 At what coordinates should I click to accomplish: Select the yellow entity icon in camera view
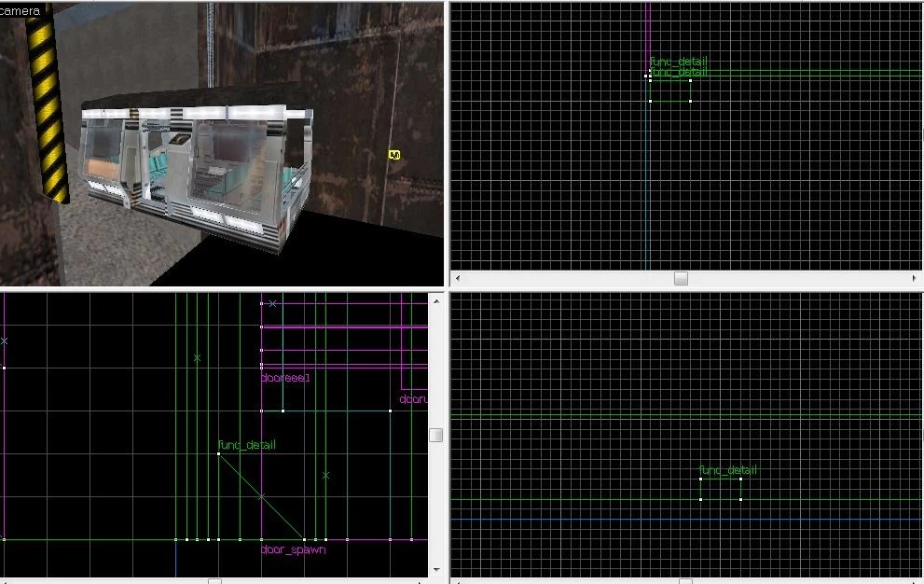(x=394, y=155)
